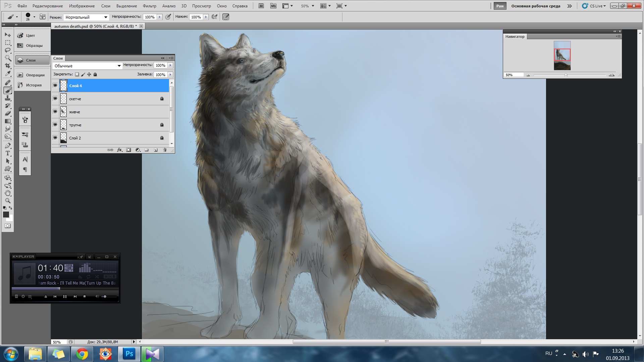Open Paragraph panel icon in mini dock
Viewport: 644px width, 362px height.
tap(25, 170)
